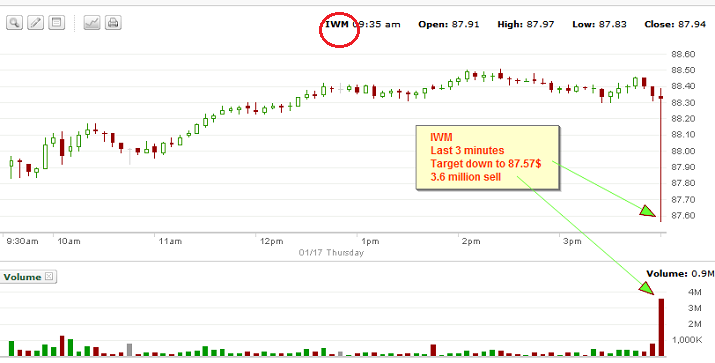Open the notes list icon
The image size is (715, 363).
pyautogui.click(x=57, y=23)
